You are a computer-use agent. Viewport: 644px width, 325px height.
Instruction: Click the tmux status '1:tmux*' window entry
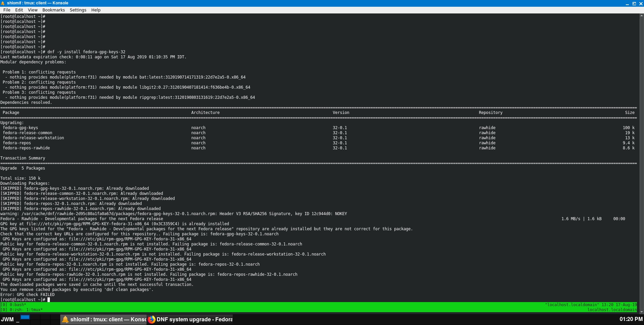click(x=35, y=310)
